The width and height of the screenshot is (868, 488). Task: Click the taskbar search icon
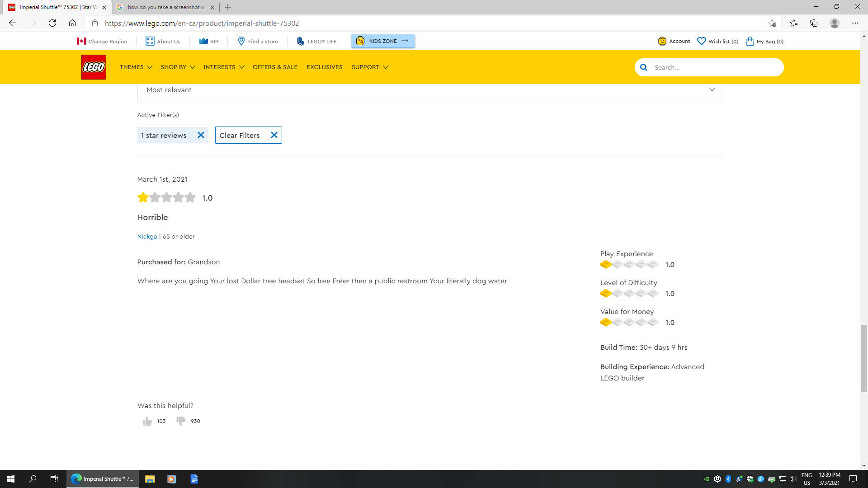click(33, 479)
